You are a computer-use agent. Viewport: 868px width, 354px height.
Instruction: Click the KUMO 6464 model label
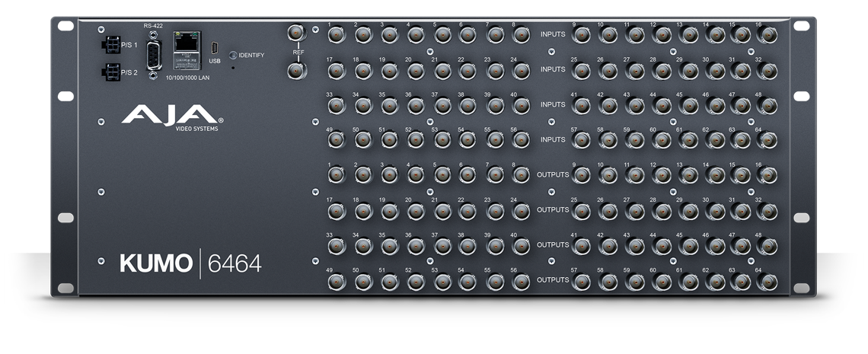click(x=190, y=263)
